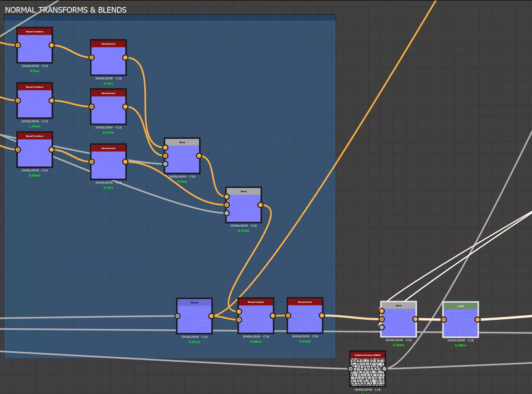Click the input connector of the 0.31ms Normal Invert
532x394 pixels.
pyautogui.click(x=288, y=315)
